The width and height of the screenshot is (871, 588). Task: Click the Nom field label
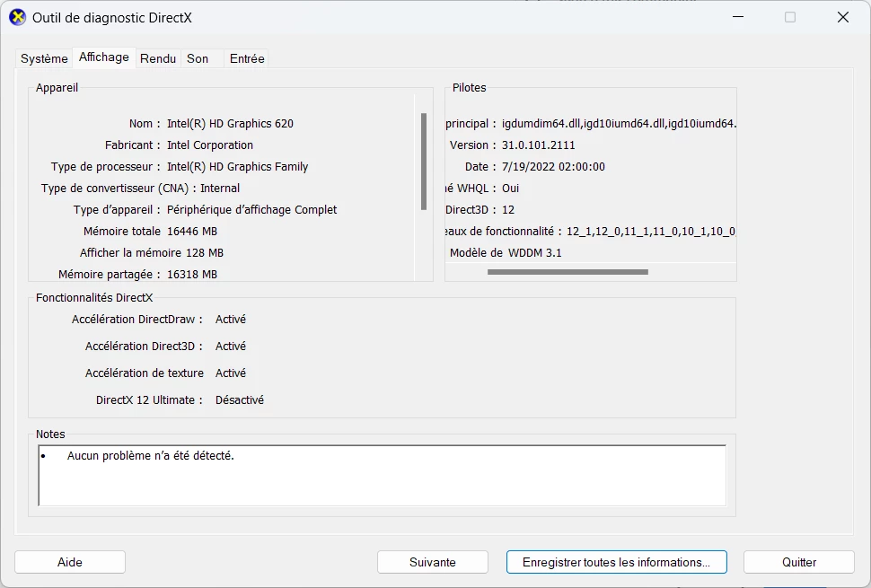[x=145, y=123]
